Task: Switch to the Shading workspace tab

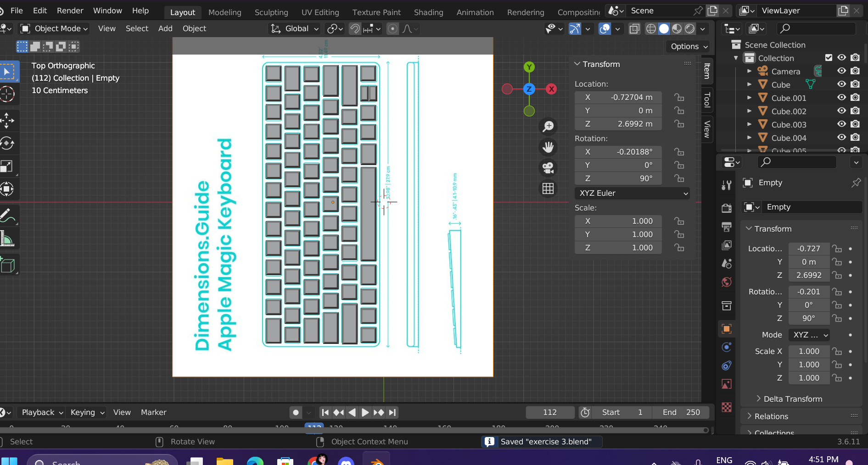Action: [x=428, y=12]
